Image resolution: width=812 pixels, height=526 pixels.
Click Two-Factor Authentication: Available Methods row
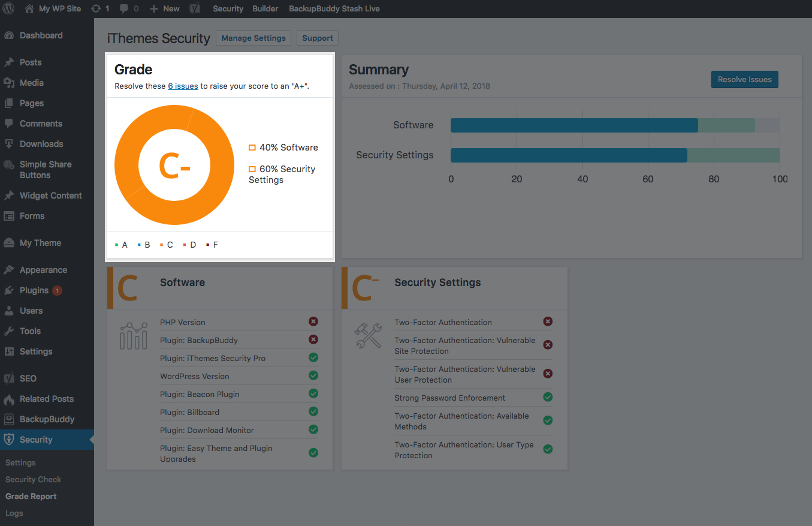click(473, 421)
